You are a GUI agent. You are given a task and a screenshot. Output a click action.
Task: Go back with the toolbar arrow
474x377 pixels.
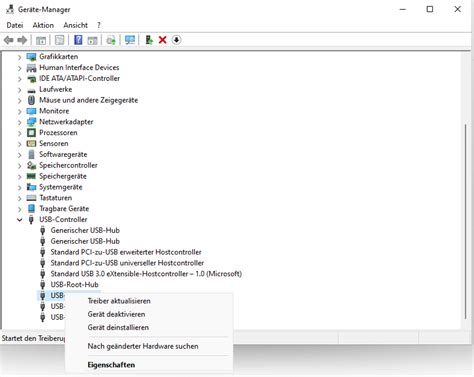click(x=9, y=40)
